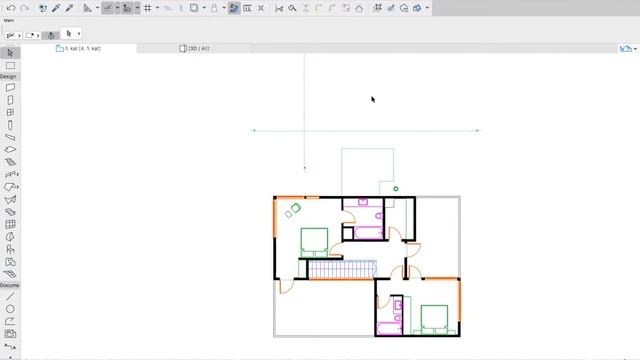
Task: Select the Arrow tool in toolbox
Action: pos(10,53)
